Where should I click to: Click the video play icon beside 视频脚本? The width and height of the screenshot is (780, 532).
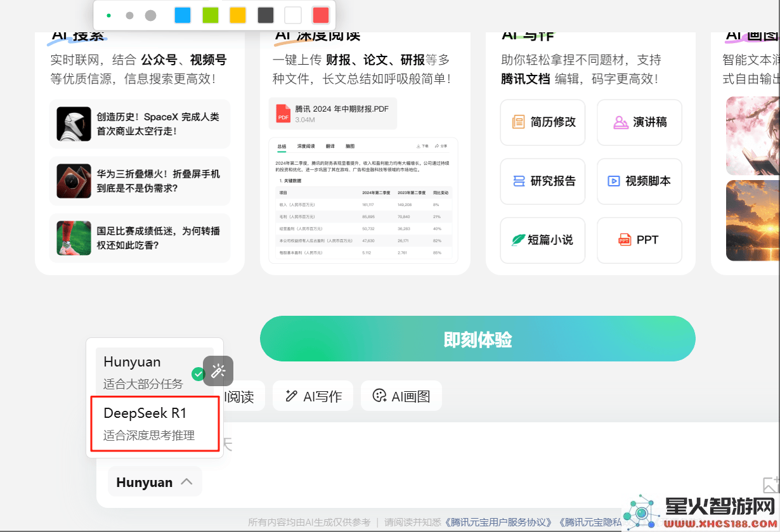[614, 181]
